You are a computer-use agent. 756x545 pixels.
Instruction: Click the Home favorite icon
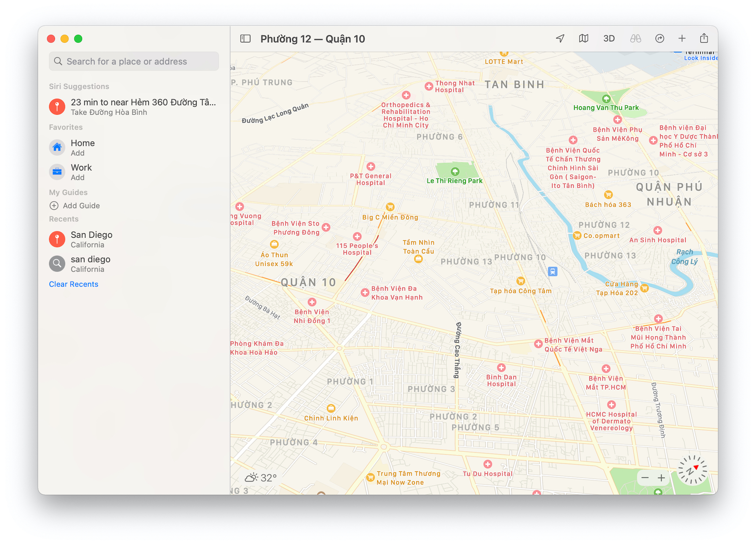point(57,147)
